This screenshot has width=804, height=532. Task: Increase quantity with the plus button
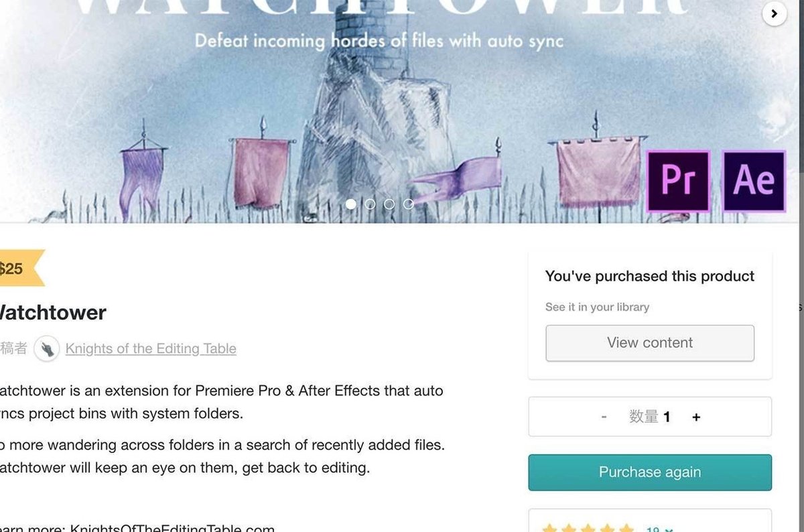tap(696, 417)
